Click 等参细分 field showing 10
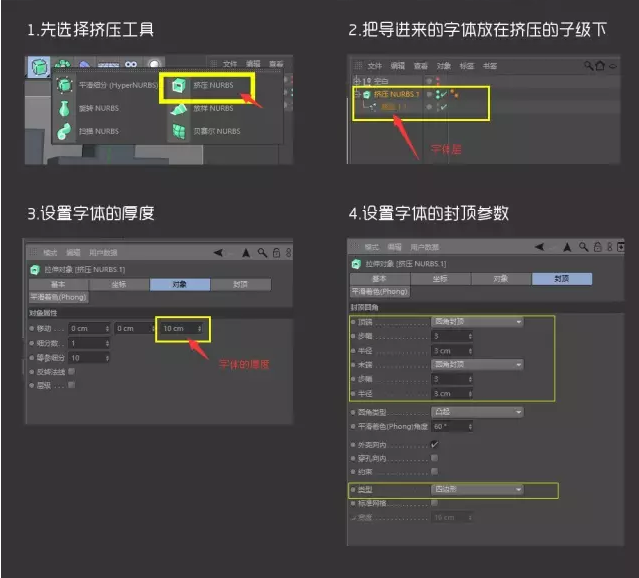Screen dimensions: 639x578 coord(89,358)
